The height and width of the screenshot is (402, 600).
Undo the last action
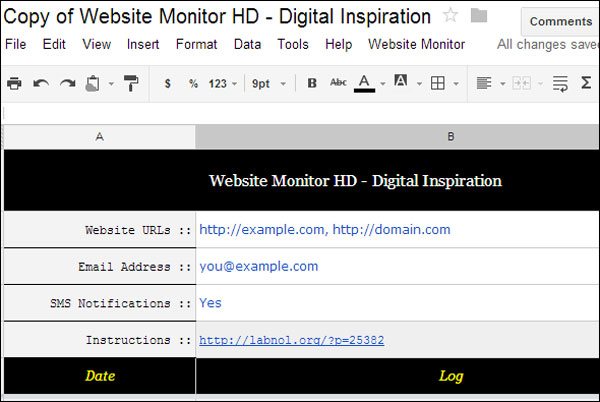click(x=41, y=83)
